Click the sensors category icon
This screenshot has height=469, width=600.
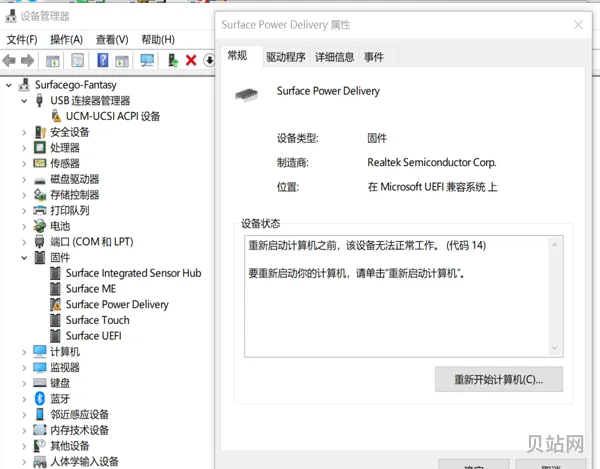[x=40, y=163]
